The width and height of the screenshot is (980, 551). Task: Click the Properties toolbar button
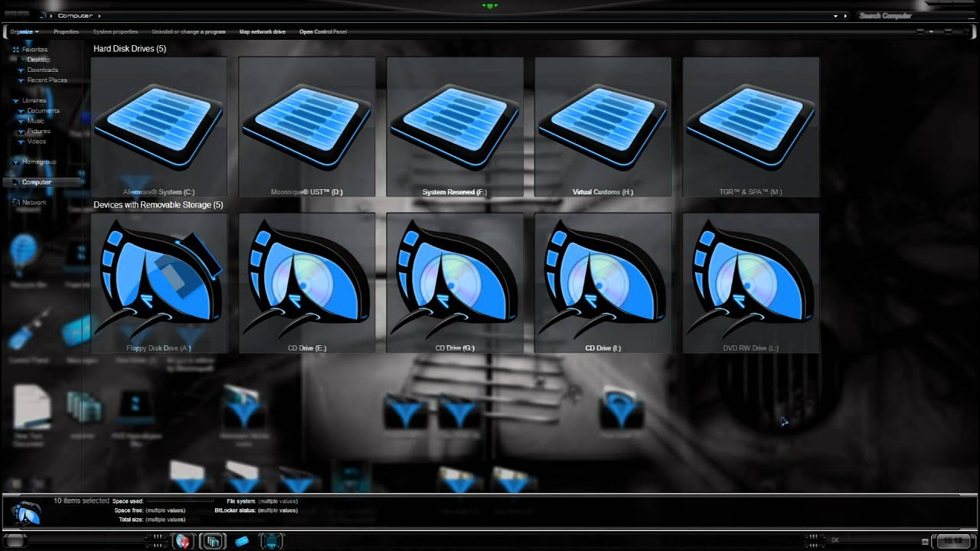[66, 32]
